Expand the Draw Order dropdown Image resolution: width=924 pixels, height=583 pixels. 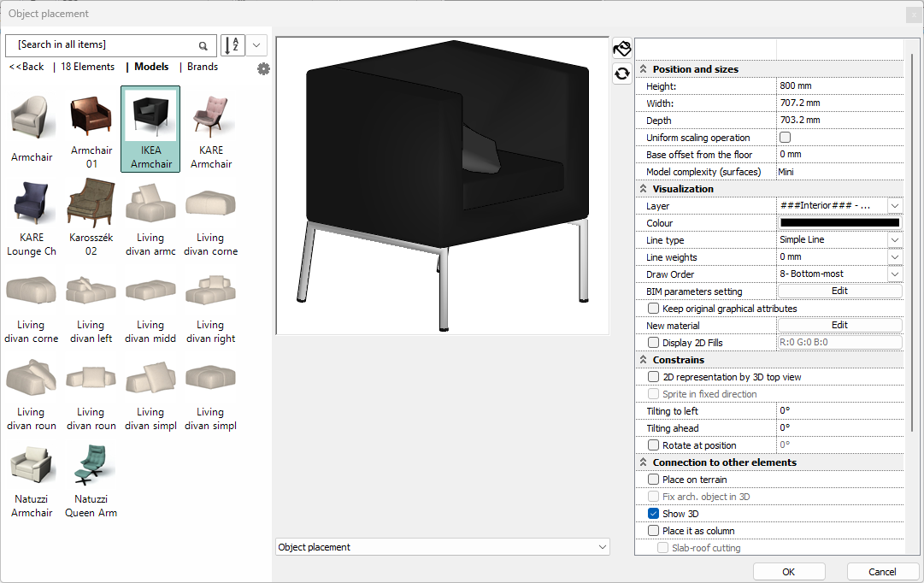click(x=894, y=274)
